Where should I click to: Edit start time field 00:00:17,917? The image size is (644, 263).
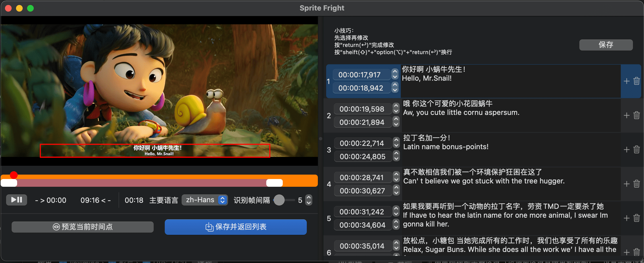point(362,75)
